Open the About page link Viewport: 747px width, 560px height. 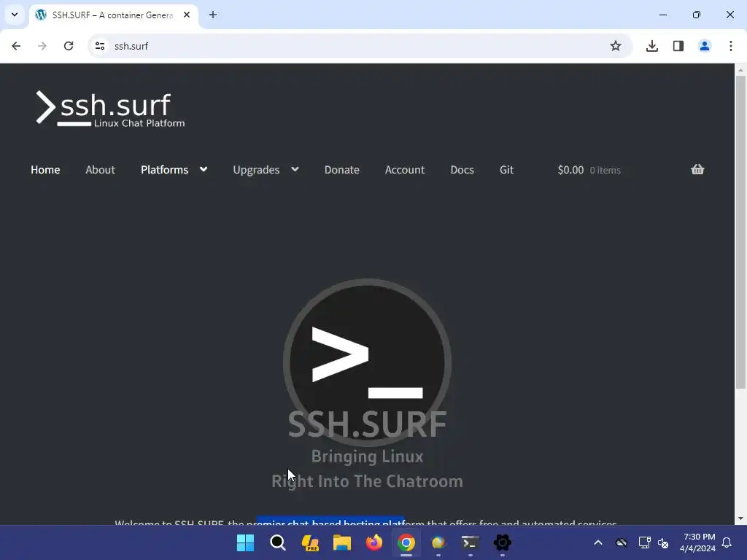100,169
